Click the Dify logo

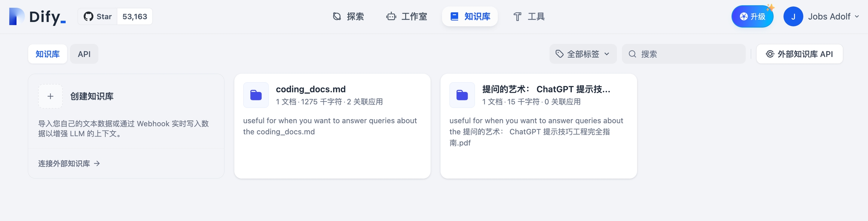pos(37,17)
